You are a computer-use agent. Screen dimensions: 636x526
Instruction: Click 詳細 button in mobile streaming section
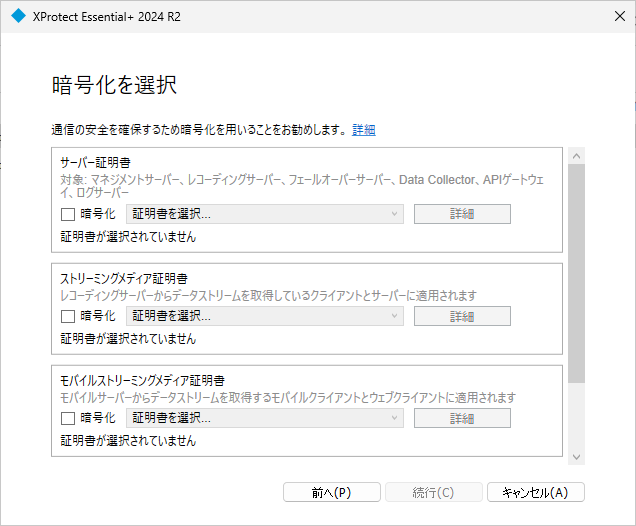462,419
